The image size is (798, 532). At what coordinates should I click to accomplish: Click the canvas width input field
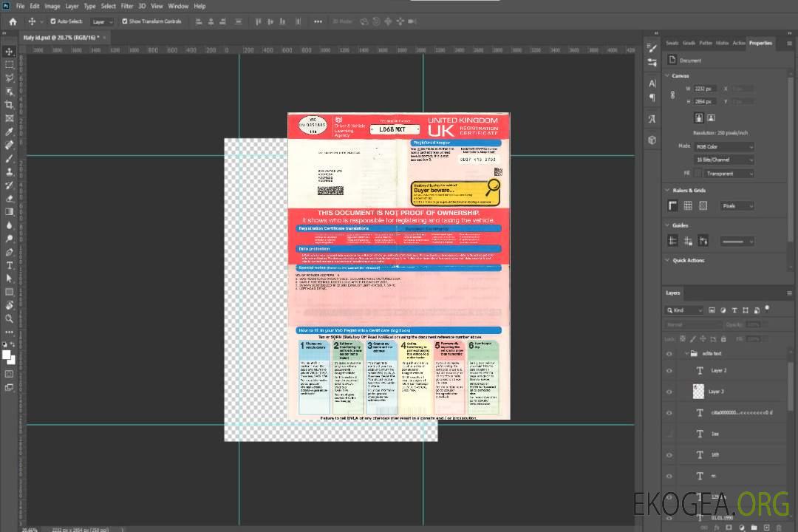(x=705, y=89)
